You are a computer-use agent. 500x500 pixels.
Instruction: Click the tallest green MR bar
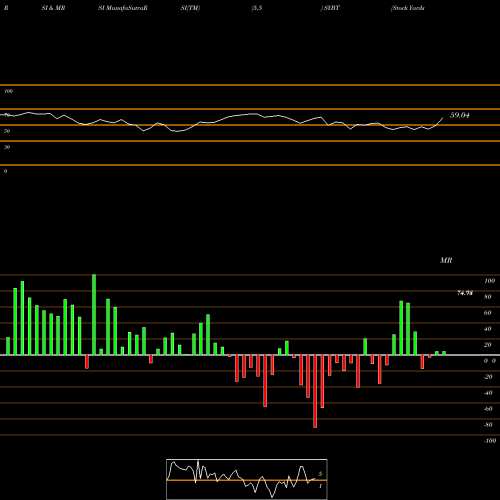coord(94,315)
